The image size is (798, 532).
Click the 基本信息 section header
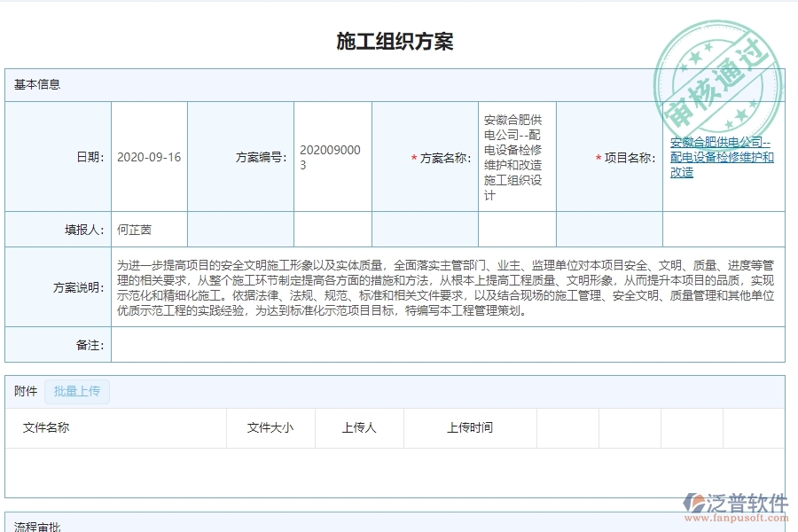click(x=33, y=84)
